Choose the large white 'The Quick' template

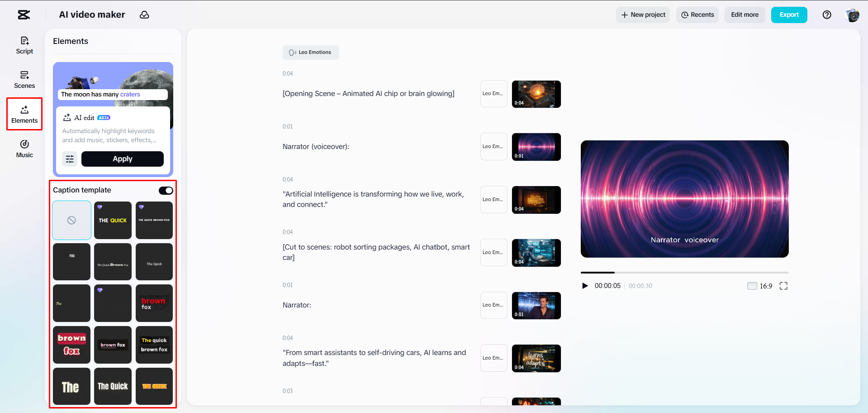(x=113, y=386)
